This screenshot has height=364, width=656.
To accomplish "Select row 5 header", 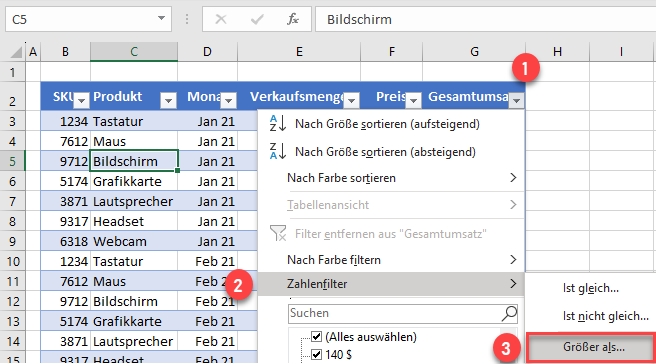I will click(x=12, y=161).
